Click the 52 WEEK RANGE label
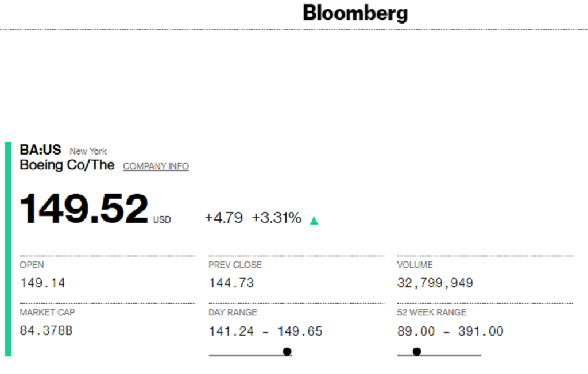This screenshot has height=374, width=588. click(432, 313)
